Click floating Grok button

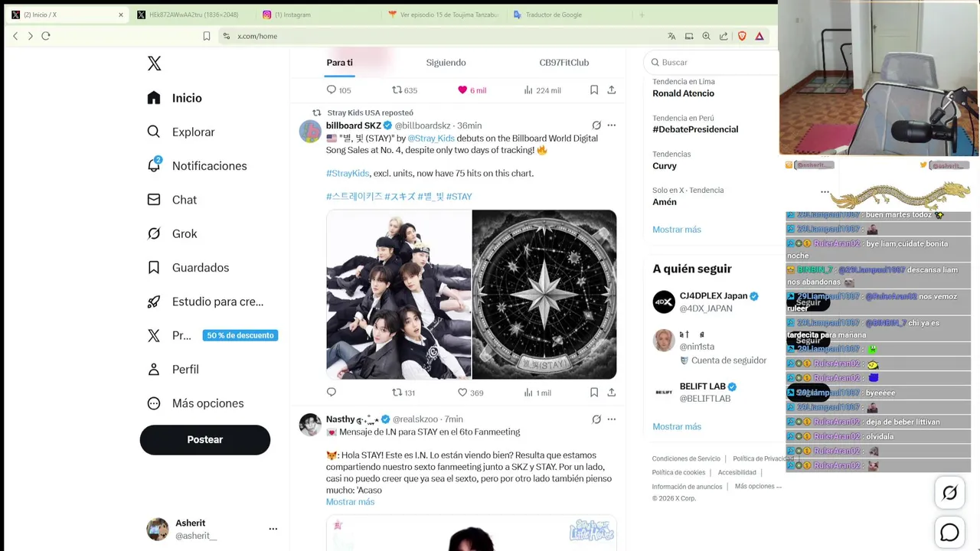click(949, 494)
